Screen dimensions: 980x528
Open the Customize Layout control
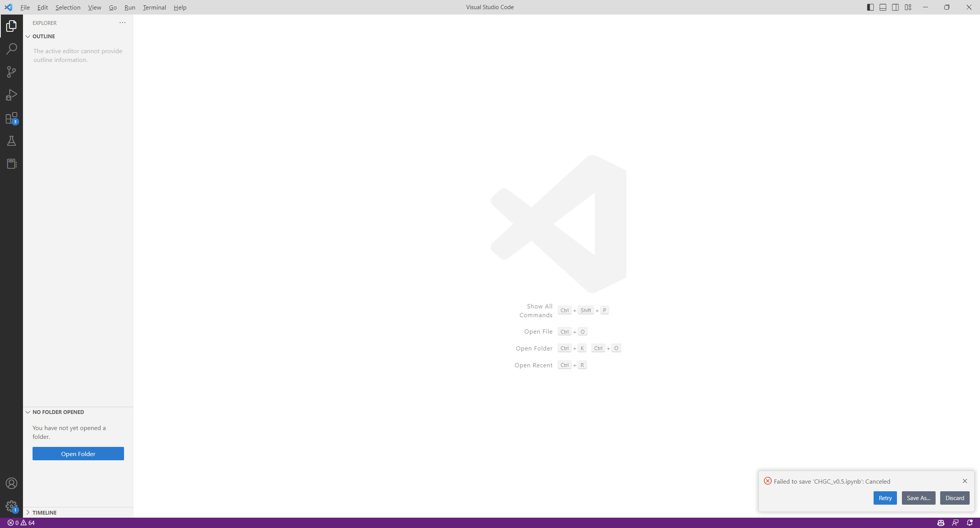pyautogui.click(x=908, y=7)
